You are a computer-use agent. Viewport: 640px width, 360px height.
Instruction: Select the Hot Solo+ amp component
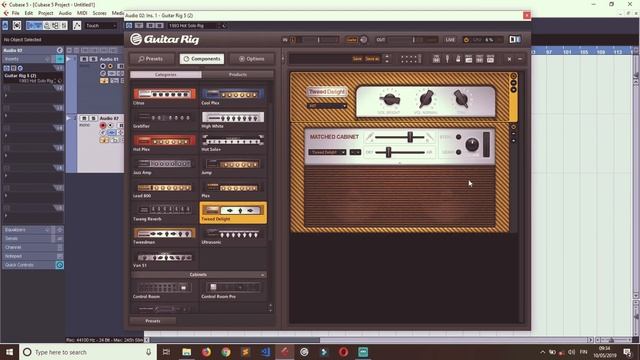(233, 143)
